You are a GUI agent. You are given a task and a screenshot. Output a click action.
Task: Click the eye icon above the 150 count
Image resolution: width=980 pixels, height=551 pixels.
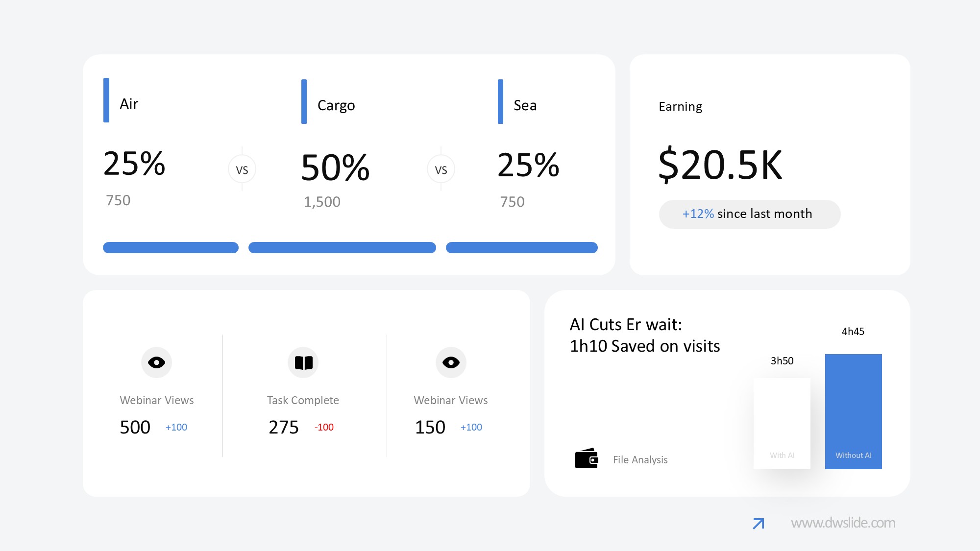click(x=451, y=362)
